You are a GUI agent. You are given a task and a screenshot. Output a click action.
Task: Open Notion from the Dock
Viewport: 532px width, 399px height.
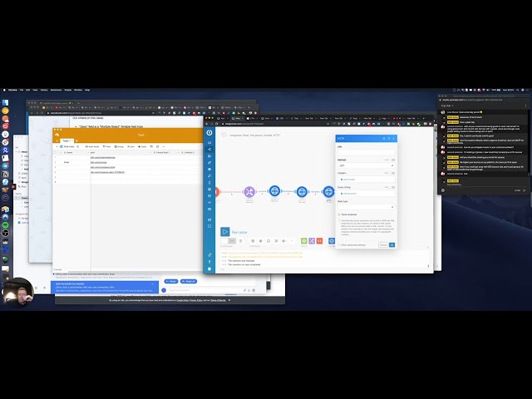tap(6, 174)
